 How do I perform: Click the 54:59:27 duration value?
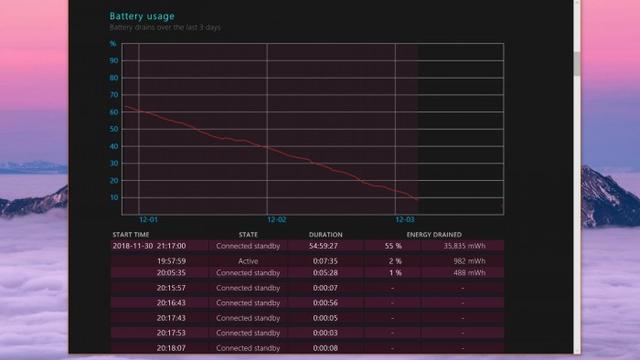pos(323,246)
